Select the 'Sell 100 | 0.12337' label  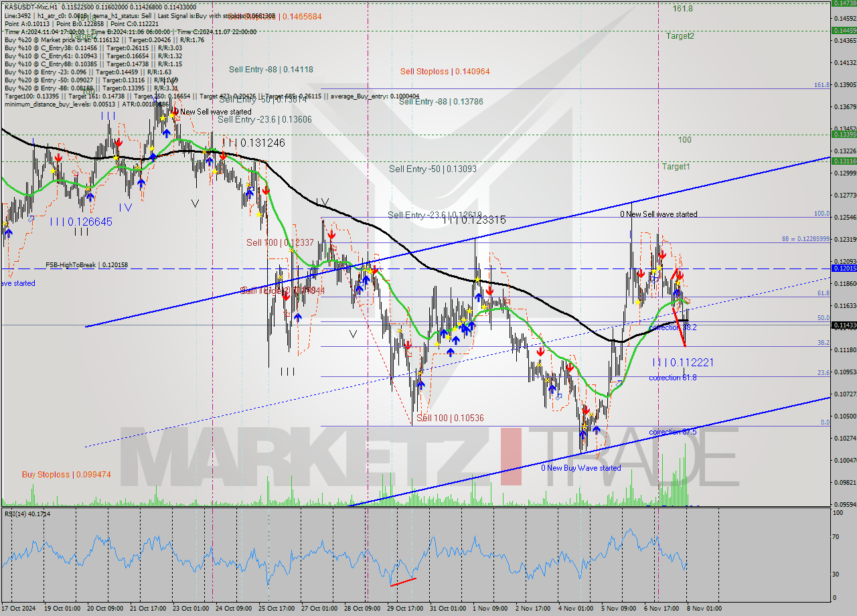(x=280, y=242)
